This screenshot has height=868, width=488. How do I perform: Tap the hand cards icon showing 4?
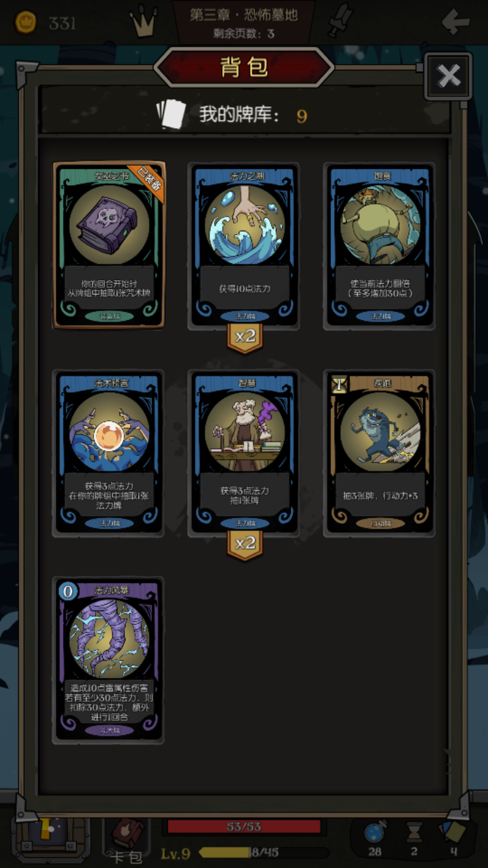452,831
